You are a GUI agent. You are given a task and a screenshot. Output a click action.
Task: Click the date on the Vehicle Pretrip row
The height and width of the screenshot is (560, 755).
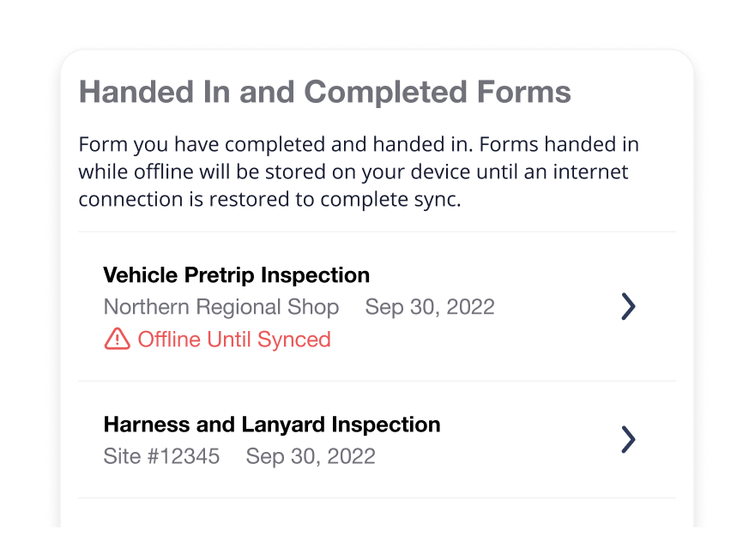coord(430,307)
